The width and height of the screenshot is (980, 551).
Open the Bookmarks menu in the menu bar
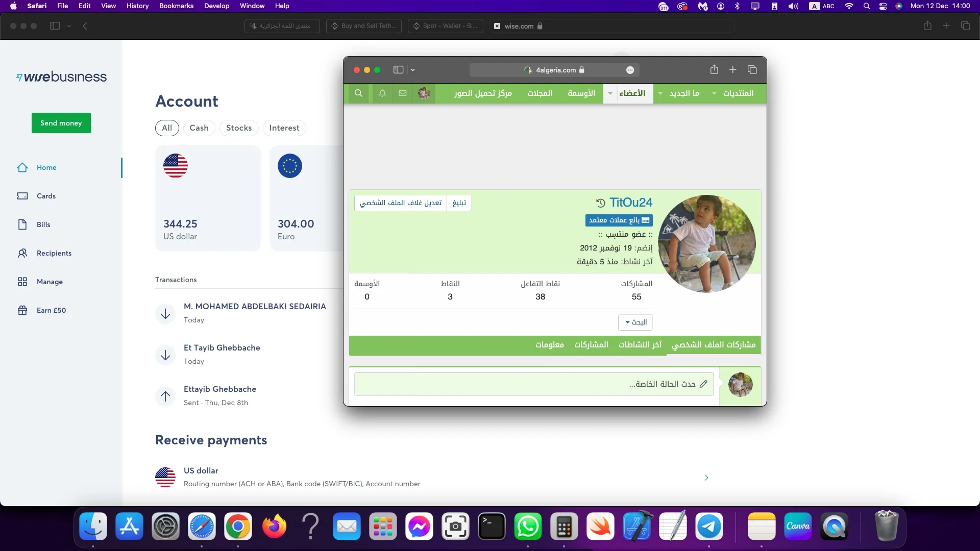(x=176, y=6)
